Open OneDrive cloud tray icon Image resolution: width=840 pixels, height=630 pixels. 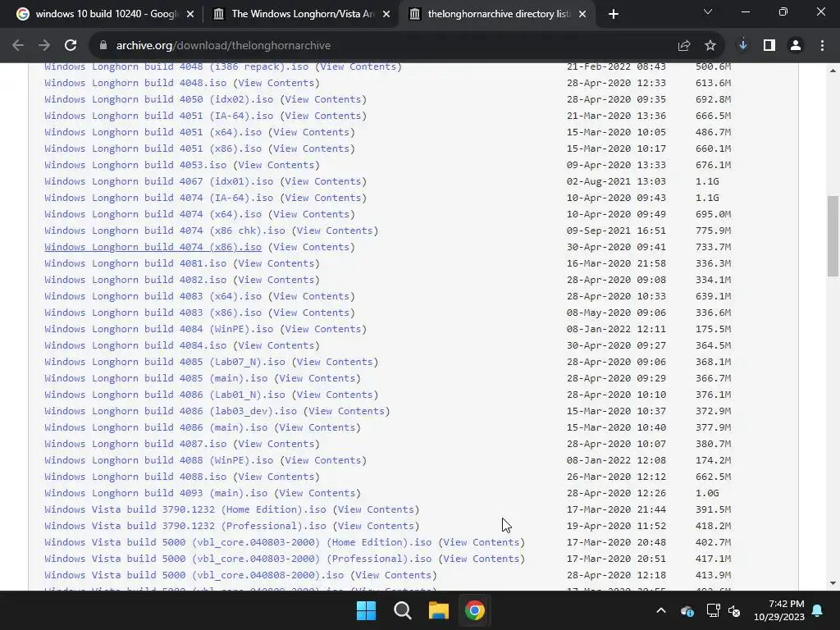click(687, 610)
